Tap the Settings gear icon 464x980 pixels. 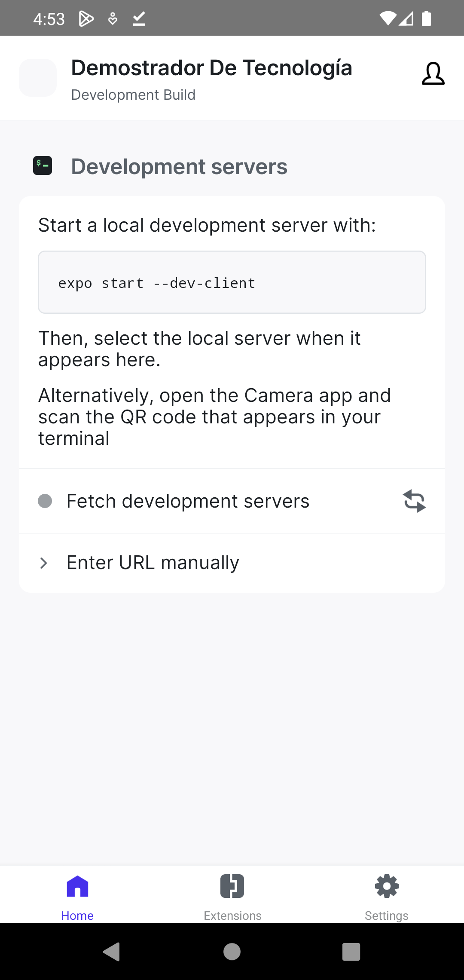386,885
